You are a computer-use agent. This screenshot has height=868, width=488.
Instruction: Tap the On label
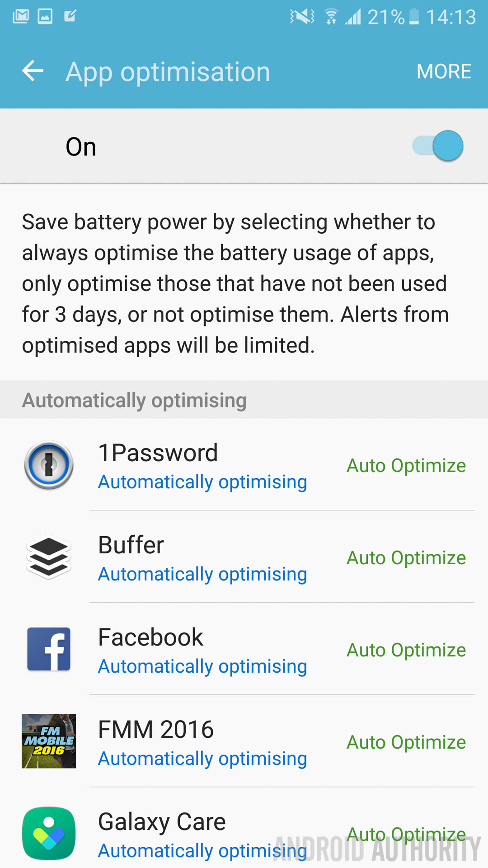pyautogui.click(x=81, y=146)
